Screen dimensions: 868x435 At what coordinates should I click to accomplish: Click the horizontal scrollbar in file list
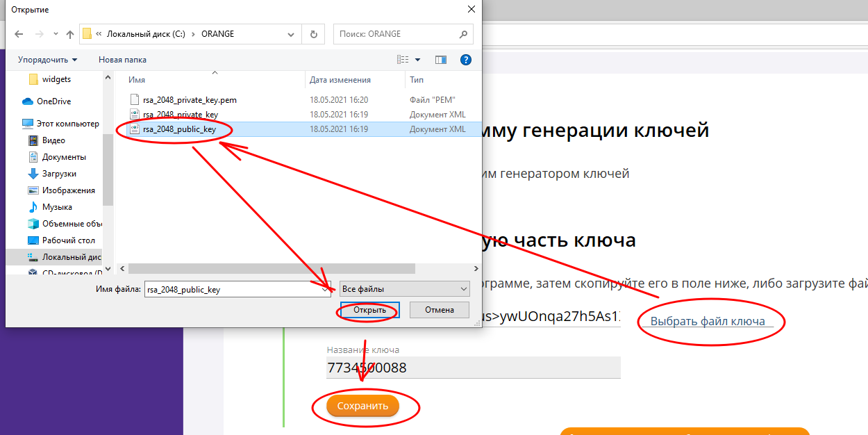(x=272, y=268)
